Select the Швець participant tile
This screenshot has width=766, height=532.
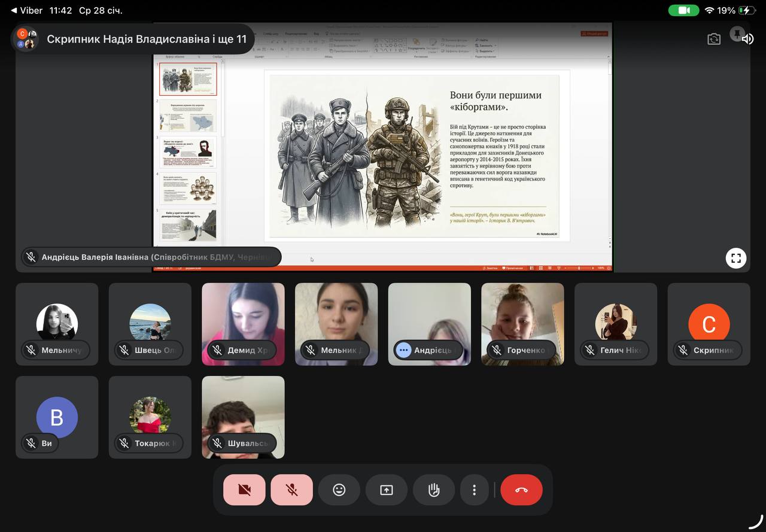pyautogui.click(x=150, y=324)
